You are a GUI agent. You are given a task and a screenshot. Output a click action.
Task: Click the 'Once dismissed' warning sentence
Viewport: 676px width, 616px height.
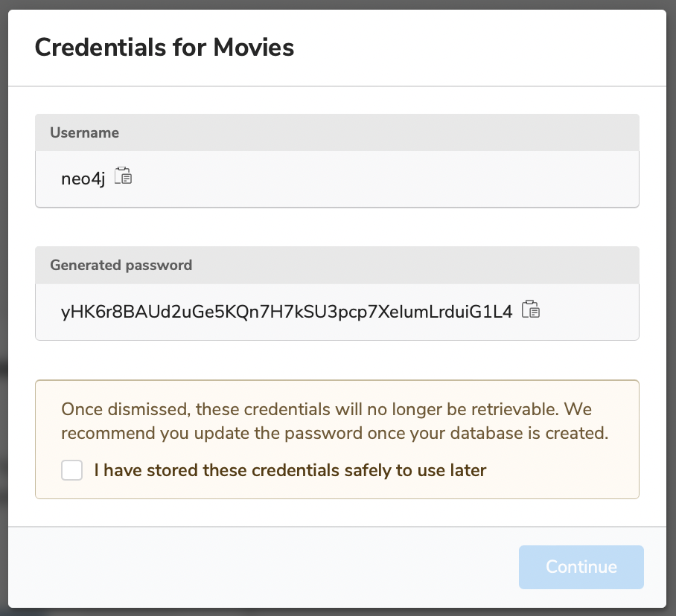[x=326, y=409]
